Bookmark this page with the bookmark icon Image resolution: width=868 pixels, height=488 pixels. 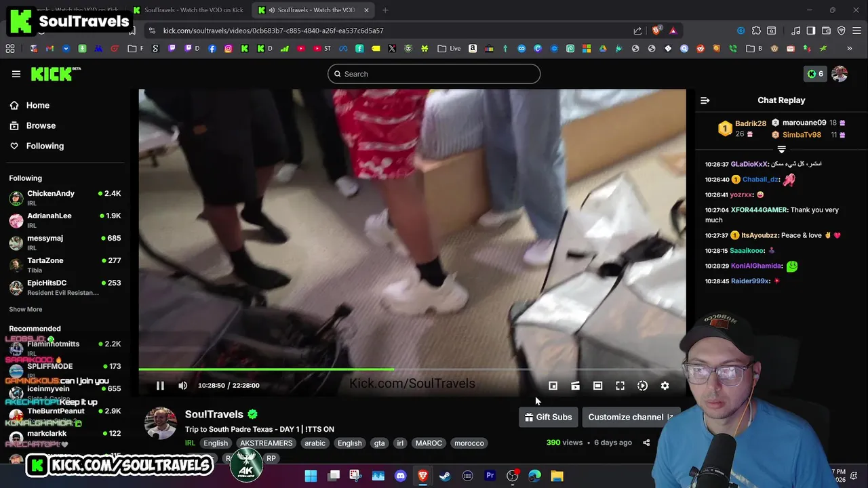[132, 30]
